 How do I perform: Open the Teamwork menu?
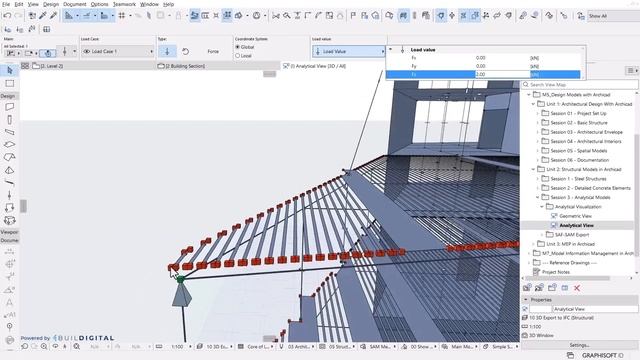pos(124,4)
